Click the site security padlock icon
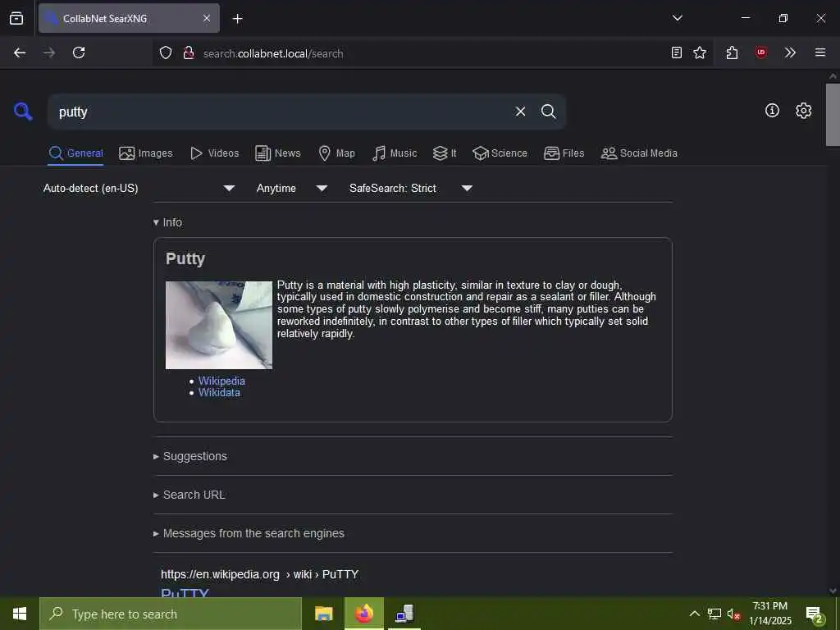Viewport: 840px width, 630px height. [x=188, y=52]
